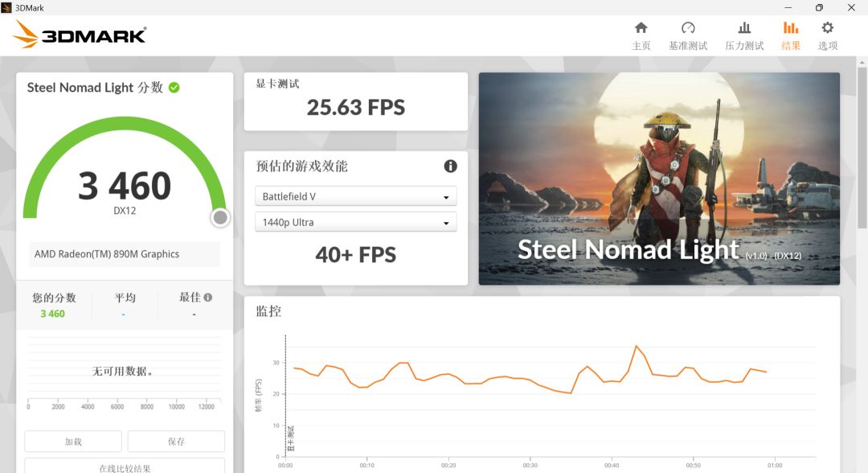Restore down the 3DMark window
This screenshot has width=868, height=473.
tap(819, 8)
